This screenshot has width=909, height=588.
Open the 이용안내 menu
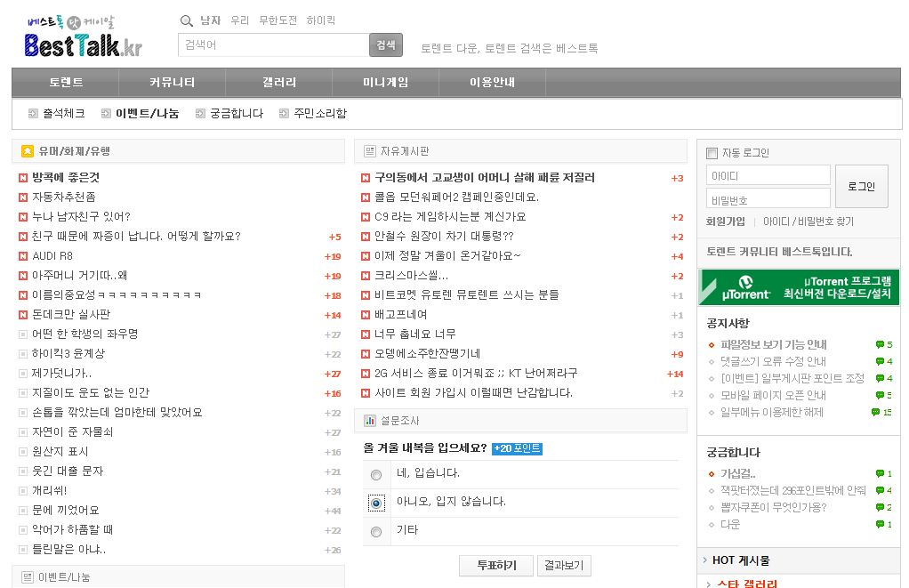tap(492, 83)
